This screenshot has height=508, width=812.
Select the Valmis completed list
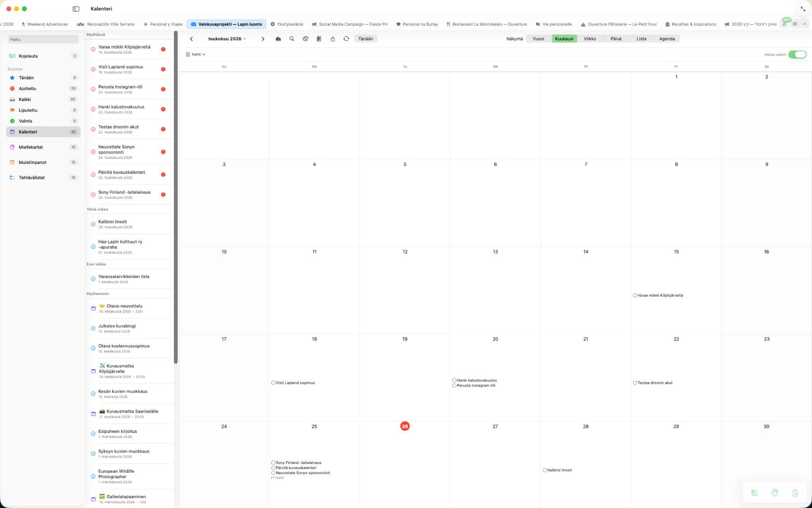click(x=43, y=121)
